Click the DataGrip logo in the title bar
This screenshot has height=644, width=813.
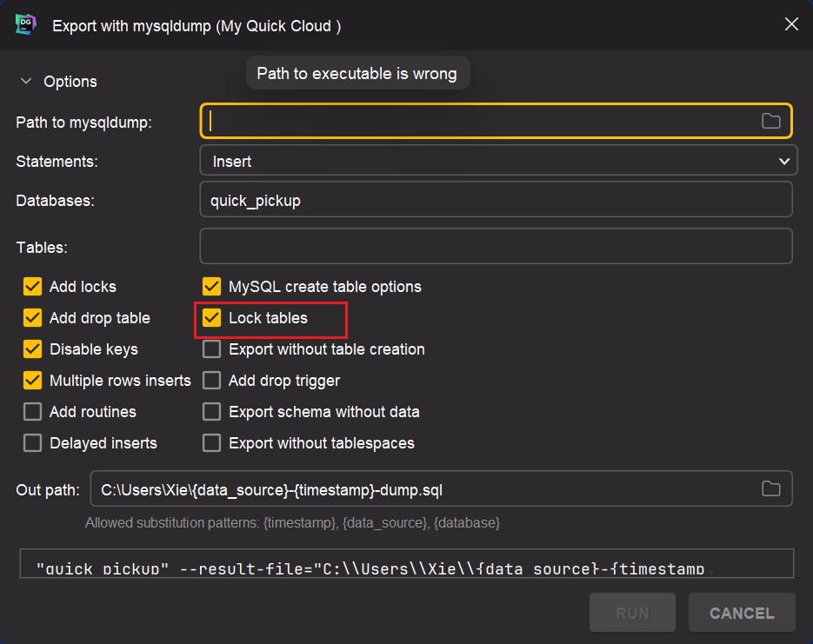tap(26, 24)
